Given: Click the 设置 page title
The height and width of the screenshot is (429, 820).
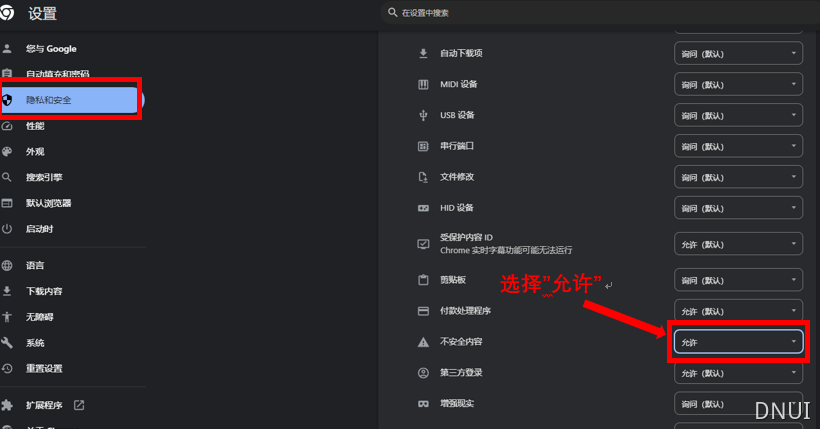Looking at the screenshot, I should (x=42, y=14).
